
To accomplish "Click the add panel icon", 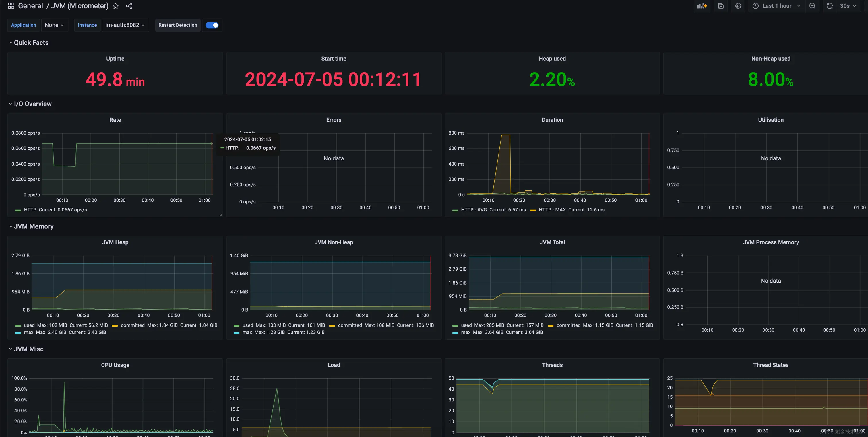I will [x=702, y=6].
